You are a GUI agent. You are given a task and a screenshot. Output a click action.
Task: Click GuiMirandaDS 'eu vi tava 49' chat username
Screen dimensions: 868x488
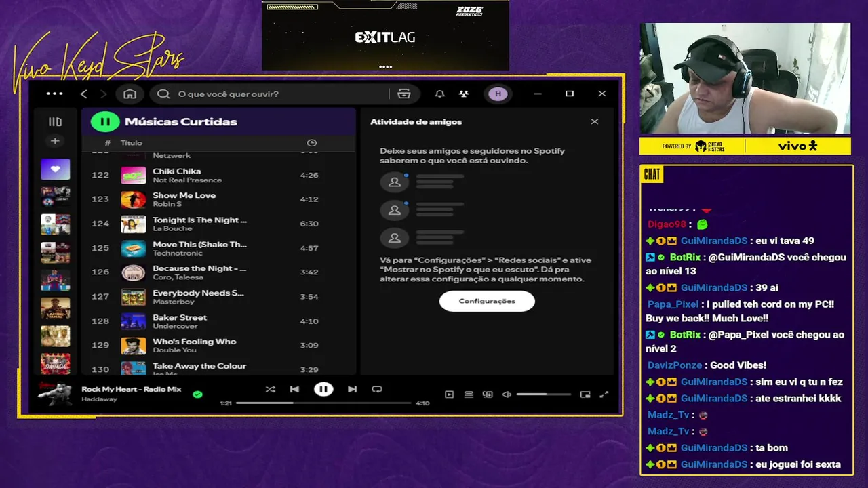[x=714, y=241]
